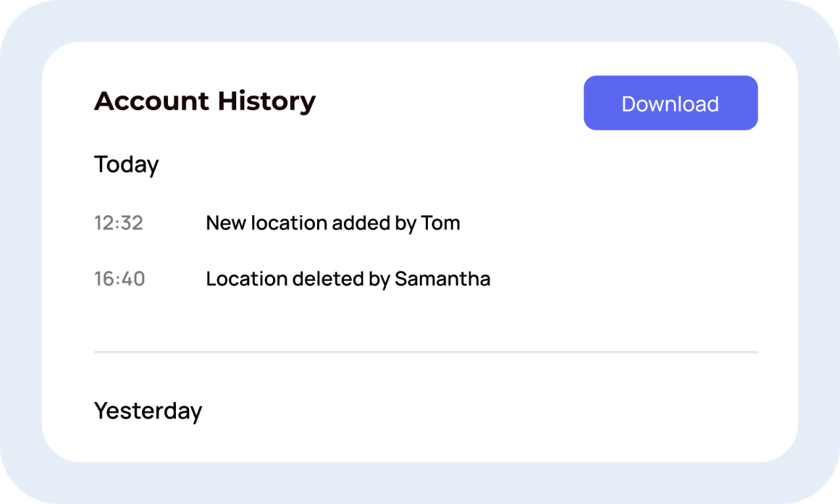Click the word 'added' in the 12:32 entry
Screen dimensions: 840x504
pos(360,223)
